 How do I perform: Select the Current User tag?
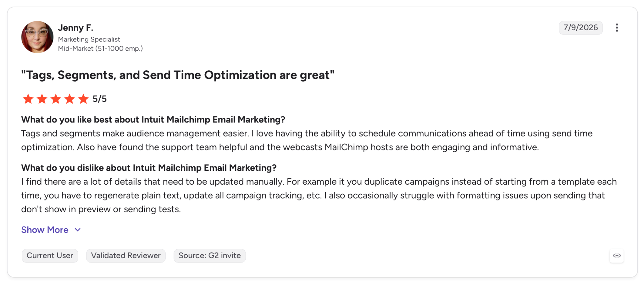(50, 256)
